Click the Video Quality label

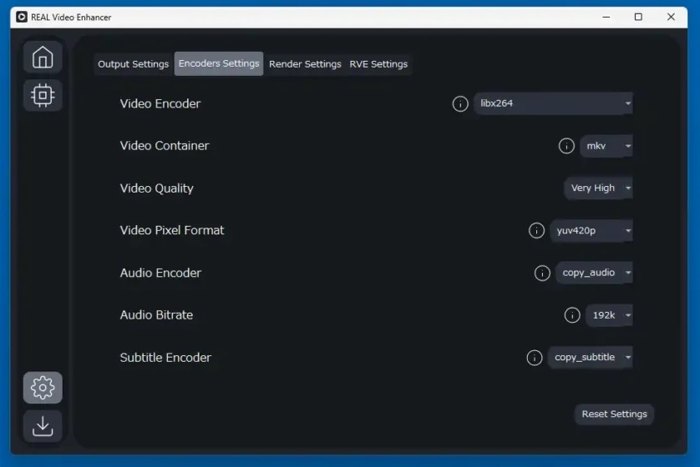coord(157,188)
